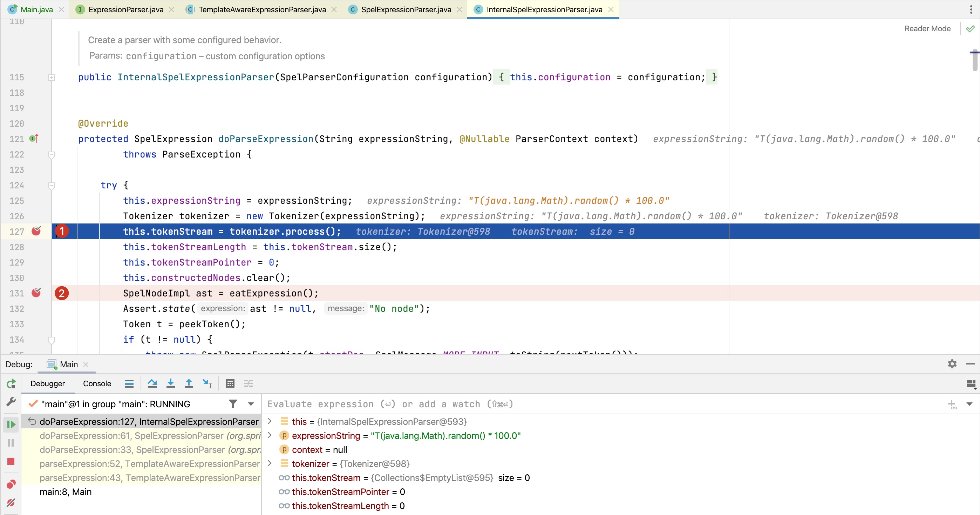Select the Main debug session tab
Viewport: 980px width, 515px height.
point(68,364)
